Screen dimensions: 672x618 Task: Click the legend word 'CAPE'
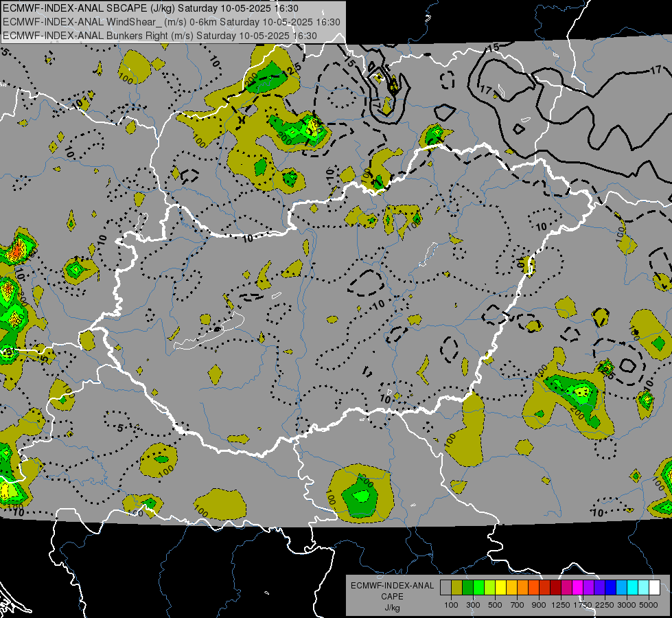392,597
